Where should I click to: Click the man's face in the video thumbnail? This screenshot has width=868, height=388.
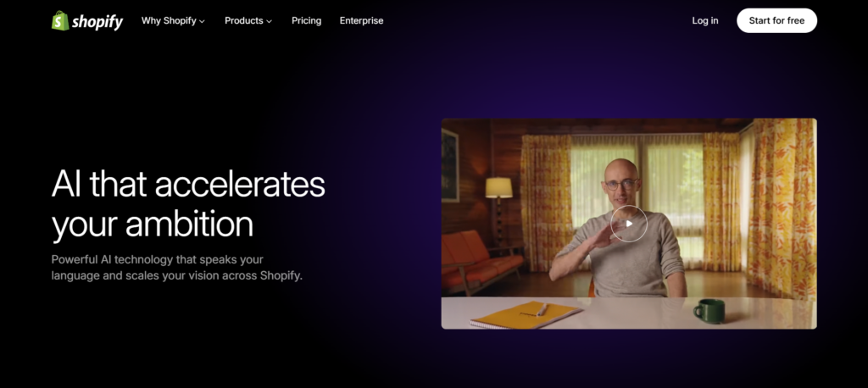[x=621, y=183]
